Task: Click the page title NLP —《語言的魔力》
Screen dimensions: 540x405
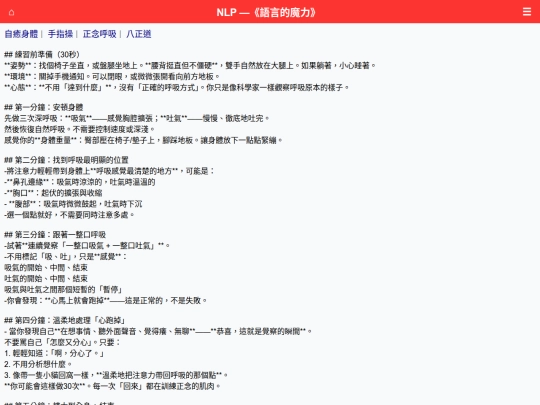Action: pyautogui.click(x=266, y=12)
